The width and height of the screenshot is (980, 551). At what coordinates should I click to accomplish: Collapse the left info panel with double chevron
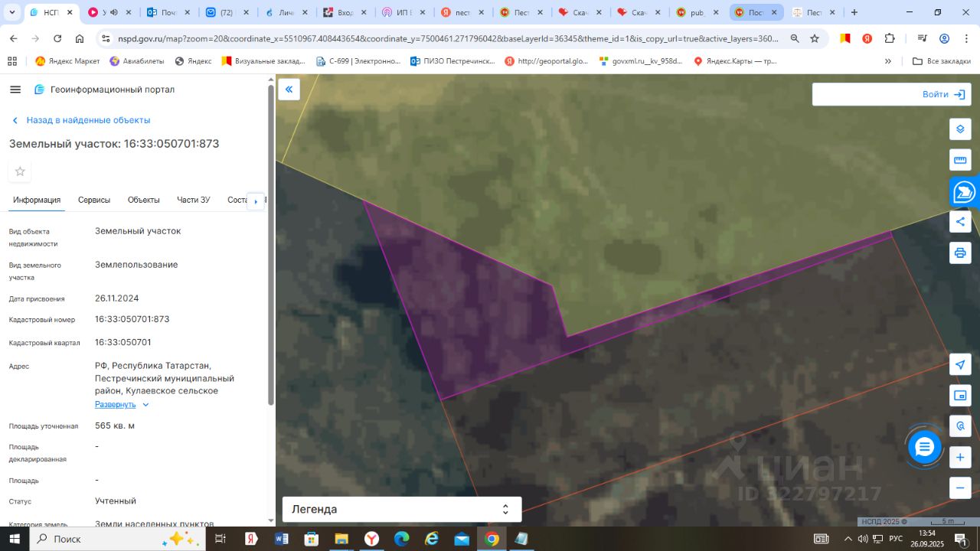point(289,89)
